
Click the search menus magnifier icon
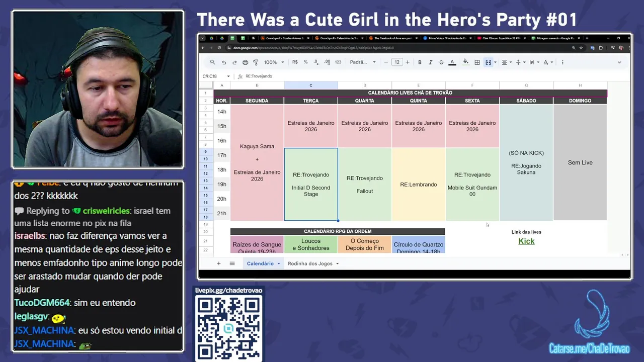(212, 62)
